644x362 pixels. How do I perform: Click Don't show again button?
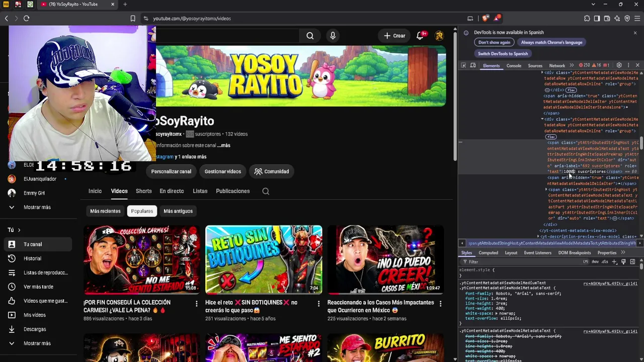(494, 43)
